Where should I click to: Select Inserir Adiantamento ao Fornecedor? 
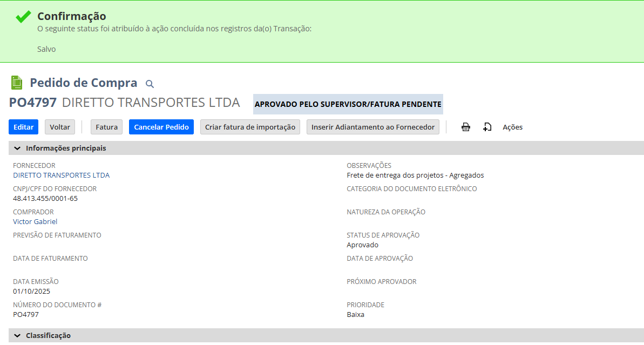[373, 127]
